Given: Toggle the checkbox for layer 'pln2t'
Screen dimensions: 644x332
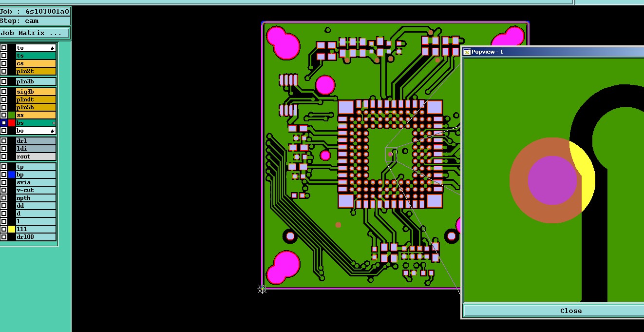Looking at the screenshot, I should (4, 71).
